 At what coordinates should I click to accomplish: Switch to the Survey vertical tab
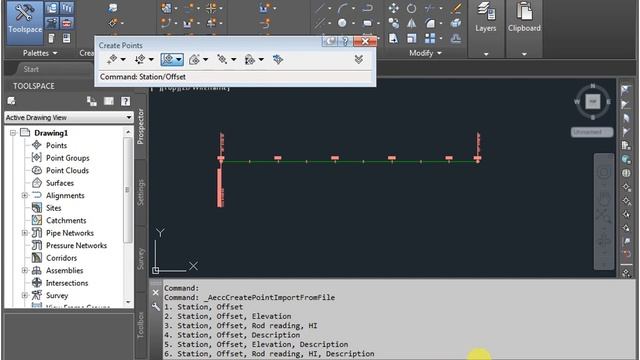(x=140, y=259)
